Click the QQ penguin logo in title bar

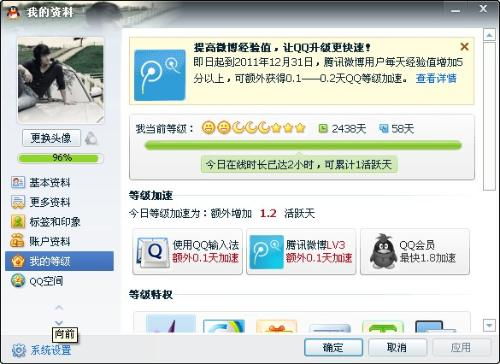click(x=13, y=13)
